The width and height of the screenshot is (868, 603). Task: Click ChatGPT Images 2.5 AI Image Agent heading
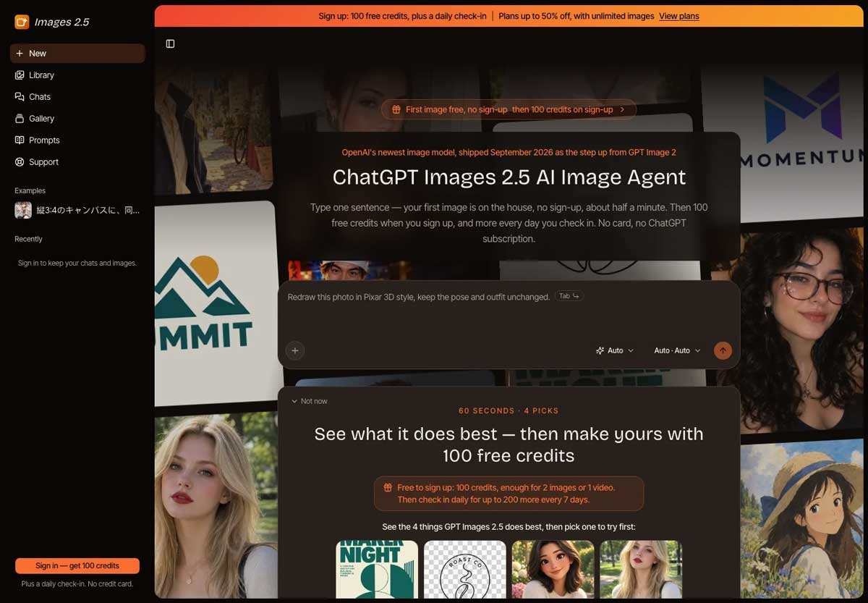click(509, 177)
